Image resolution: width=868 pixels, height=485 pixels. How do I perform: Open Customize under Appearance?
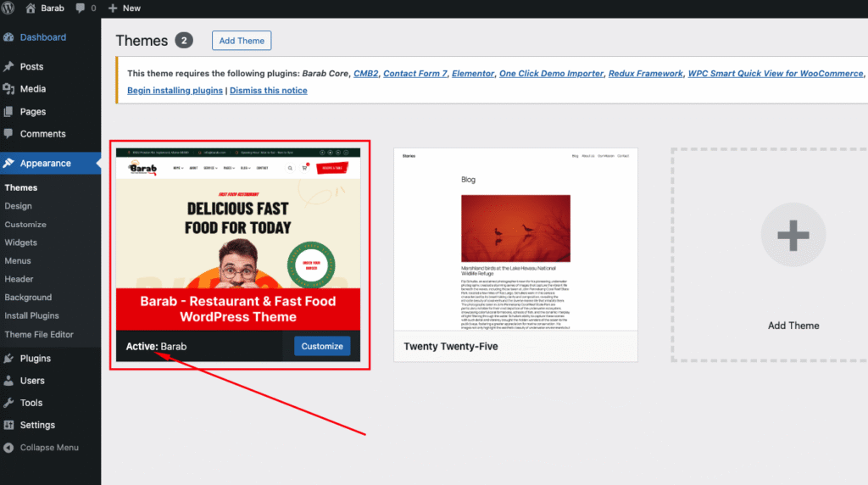click(25, 224)
